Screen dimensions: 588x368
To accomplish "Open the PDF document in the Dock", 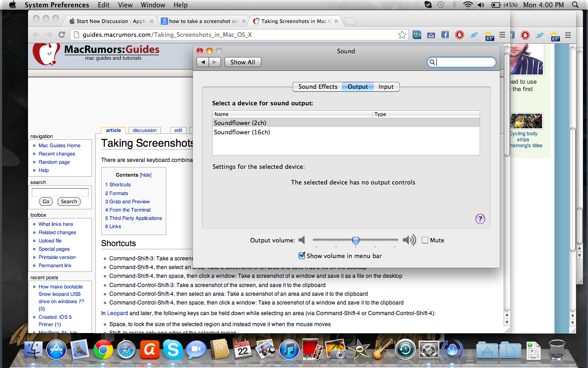I will click(x=533, y=351).
